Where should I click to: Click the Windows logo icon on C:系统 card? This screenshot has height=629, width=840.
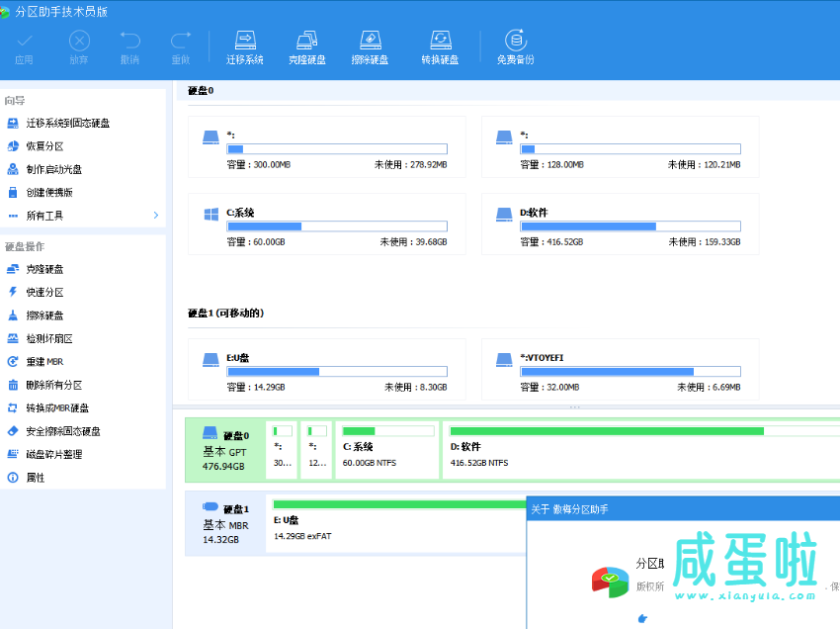pyautogui.click(x=211, y=215)
